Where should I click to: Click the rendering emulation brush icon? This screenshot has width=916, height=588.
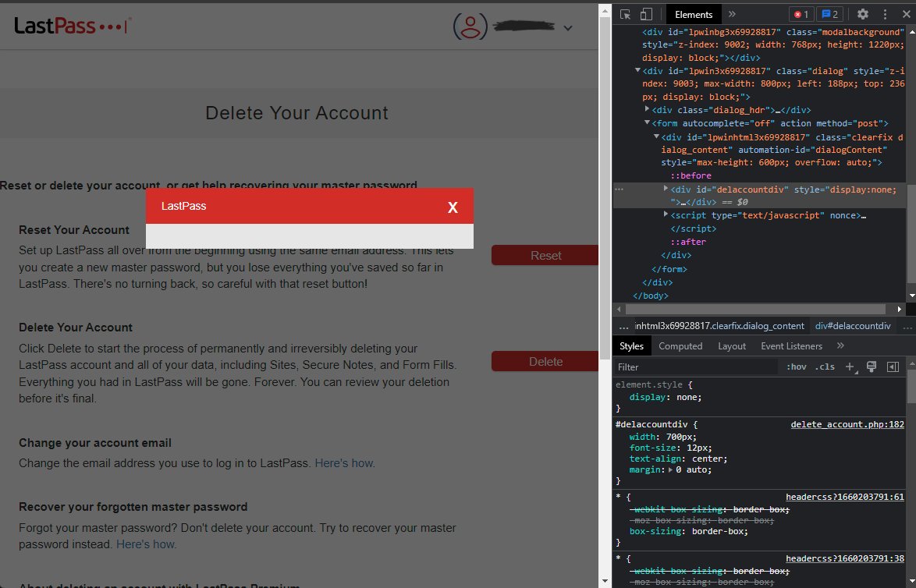[x=872, y=367]
